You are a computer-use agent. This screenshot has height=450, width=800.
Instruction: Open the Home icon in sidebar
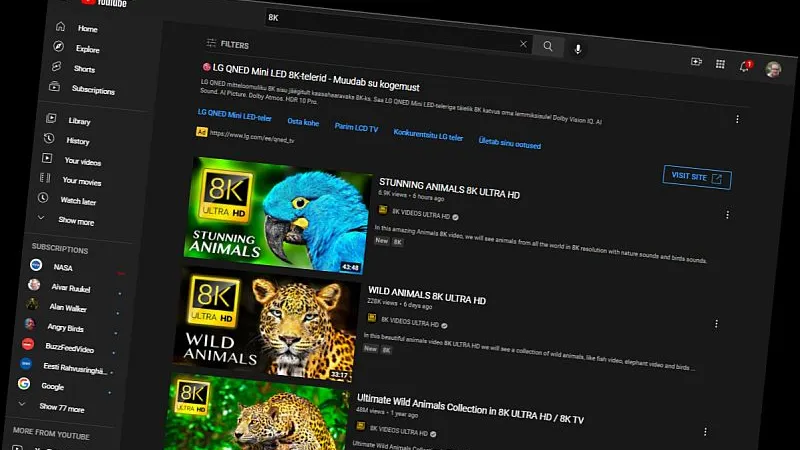[x=61, y=26]
